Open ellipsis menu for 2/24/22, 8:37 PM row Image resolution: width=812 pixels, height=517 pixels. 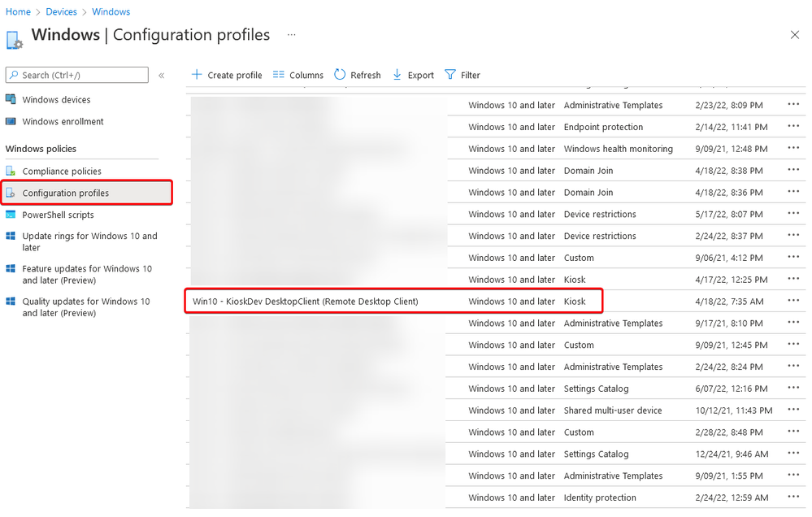(x=793, y=235)
